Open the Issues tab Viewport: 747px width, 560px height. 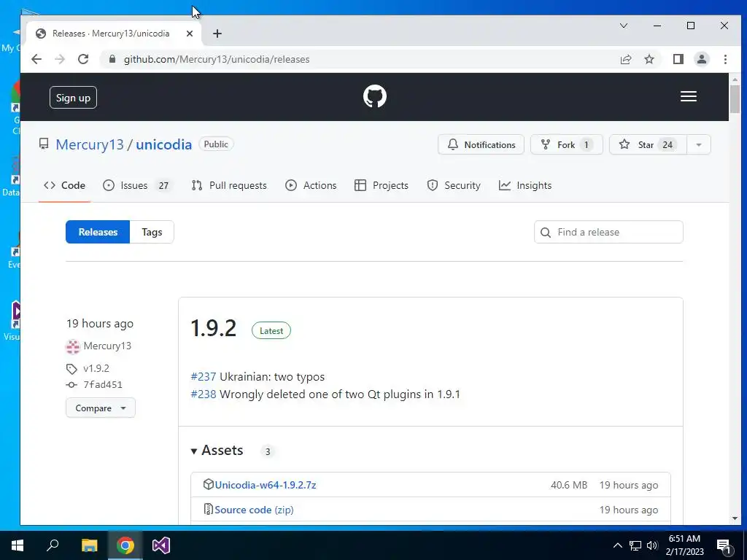(x=136, y=185)
